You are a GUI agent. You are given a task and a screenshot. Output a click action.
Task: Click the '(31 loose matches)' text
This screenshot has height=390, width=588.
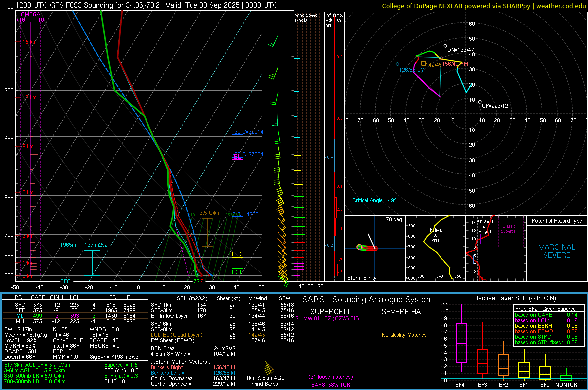(331, 377)
